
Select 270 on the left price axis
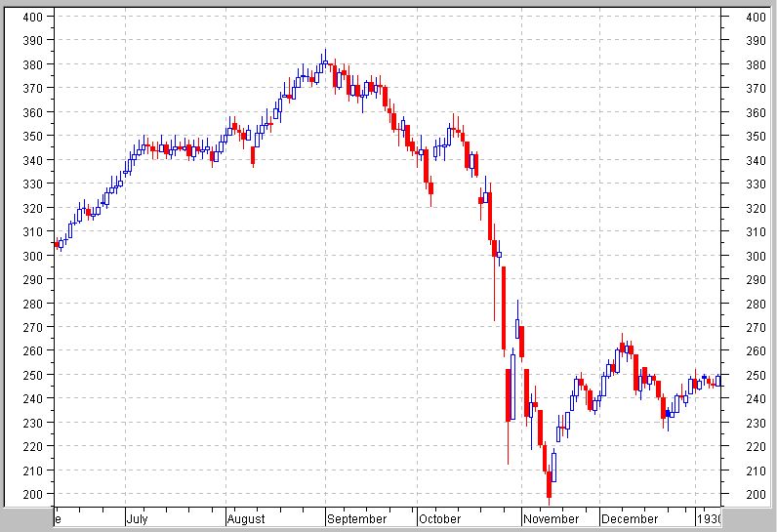[x=33, y=327]
